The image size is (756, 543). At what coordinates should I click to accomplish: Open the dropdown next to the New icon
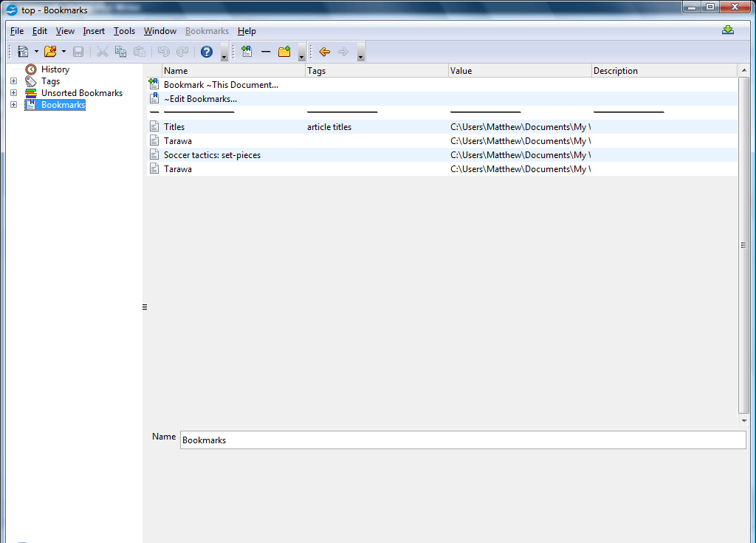[x=35, y=52]
